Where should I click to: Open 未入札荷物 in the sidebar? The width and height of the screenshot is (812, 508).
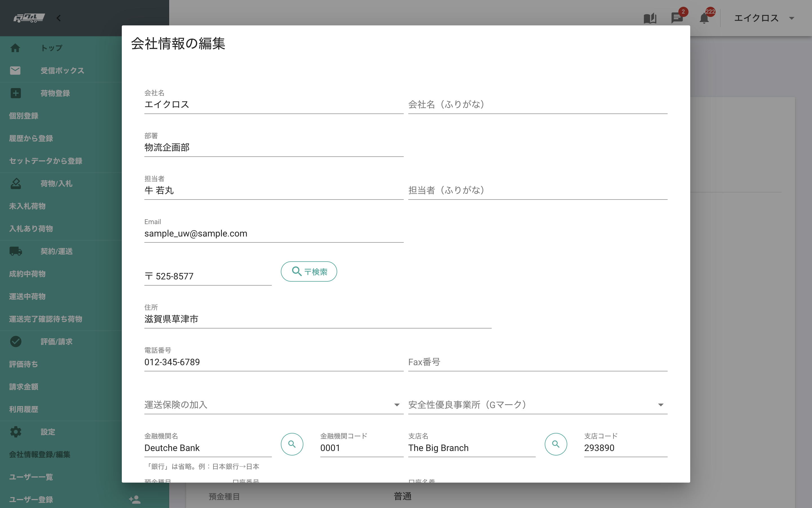[x=27, y=206]
